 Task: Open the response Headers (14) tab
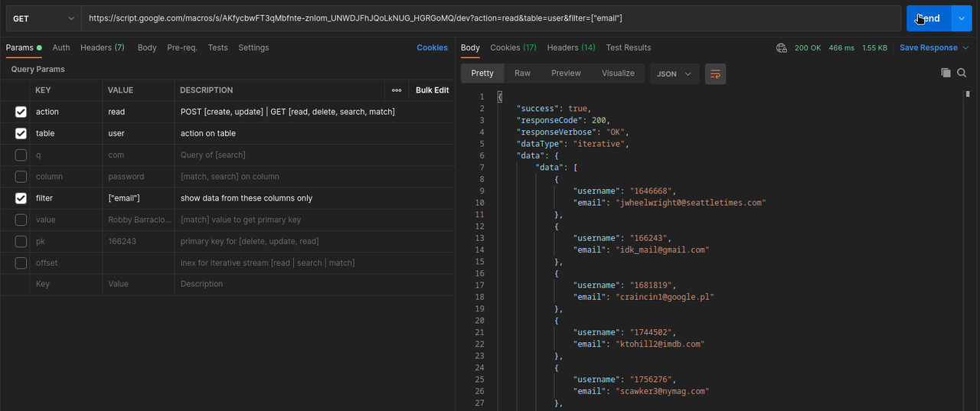point(571,47)
